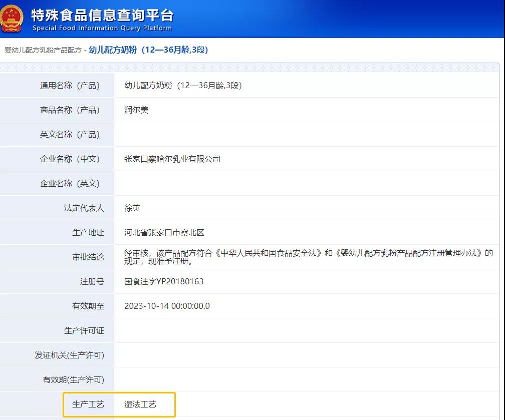505x420 pixels.
Task: Click the approval conclusion text beginning 经审核
Action: click(308, 257)
